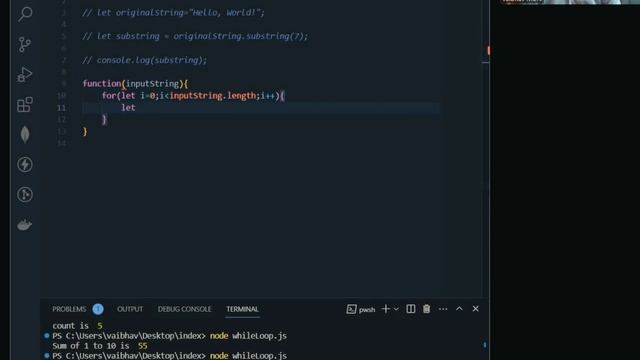Screen dimensions: 640x360
Task: Open the Extensions view
Action: (x=25, y=104)
